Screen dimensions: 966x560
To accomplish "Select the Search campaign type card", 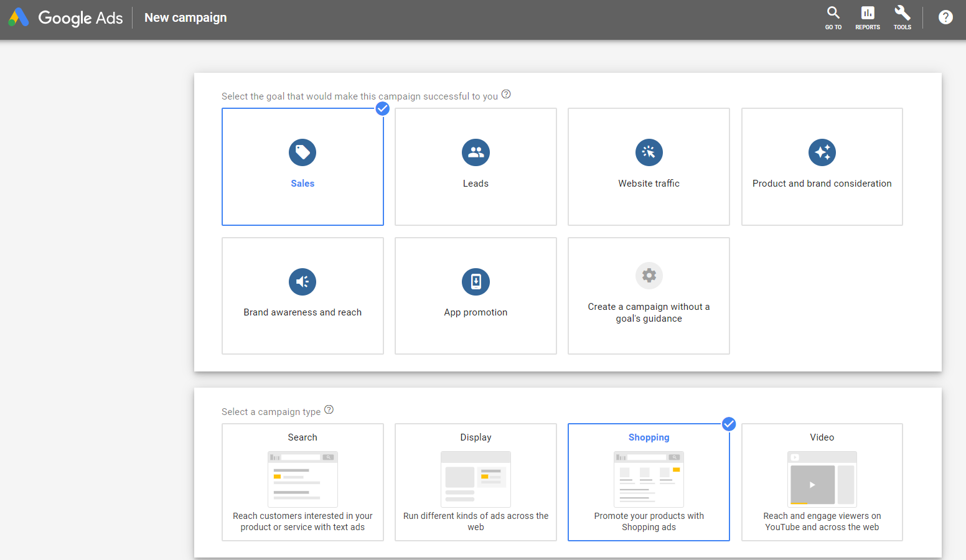I will [302, 482].
